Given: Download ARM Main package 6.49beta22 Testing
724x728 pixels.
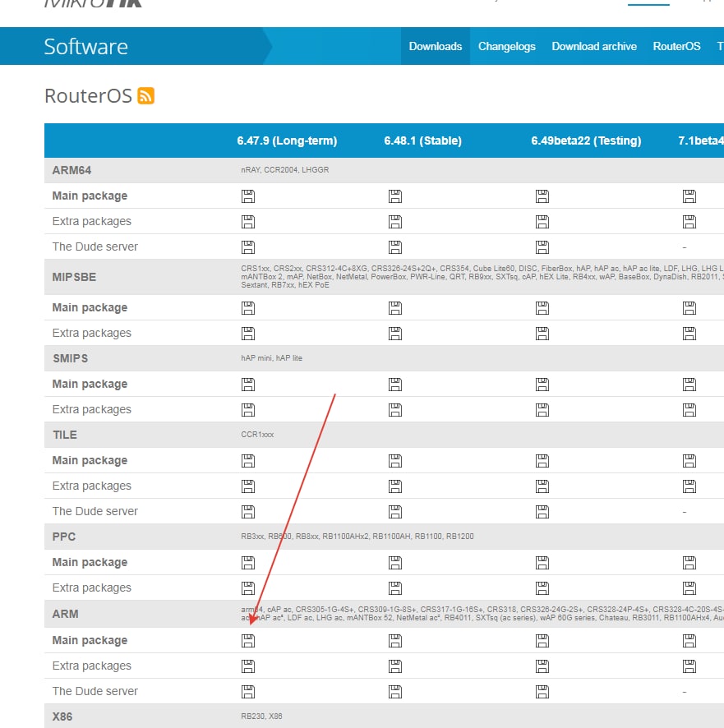Looking at the screenshot, I should pyautogui.click(x=542, y=641).
